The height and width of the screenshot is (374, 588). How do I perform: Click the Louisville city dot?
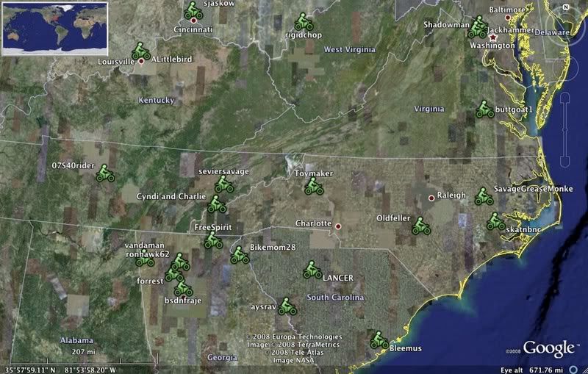click(141, 61)
